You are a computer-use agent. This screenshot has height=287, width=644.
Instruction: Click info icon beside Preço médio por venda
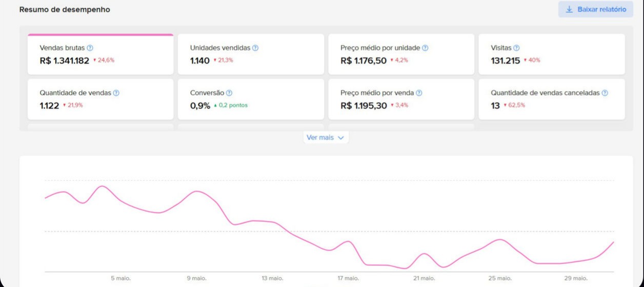pyautogui.click(x=419, y=93)
